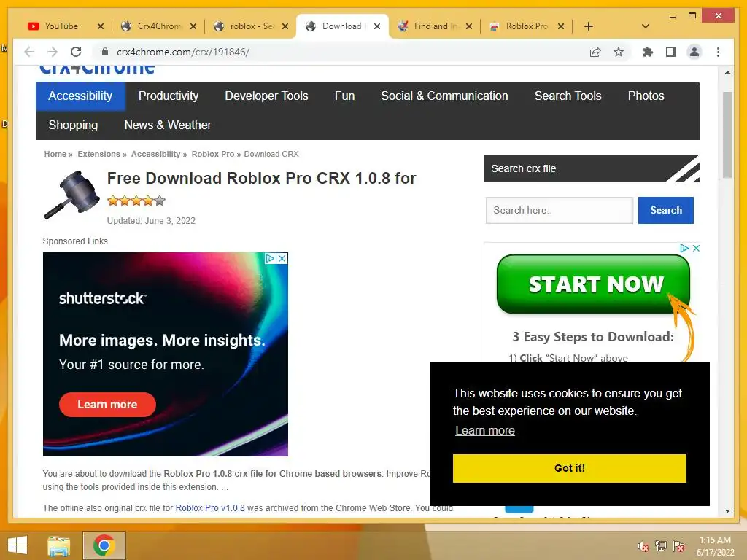Open the Fun category

point(344,96)
